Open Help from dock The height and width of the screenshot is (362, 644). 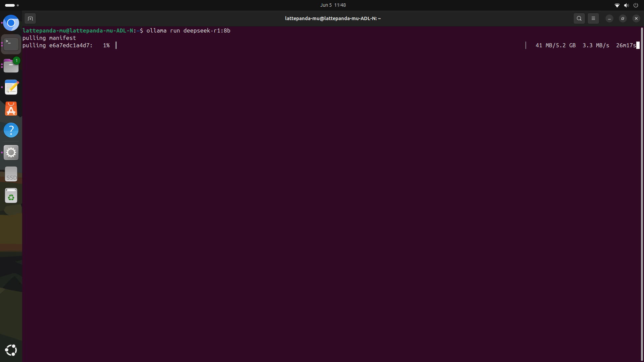11,130
